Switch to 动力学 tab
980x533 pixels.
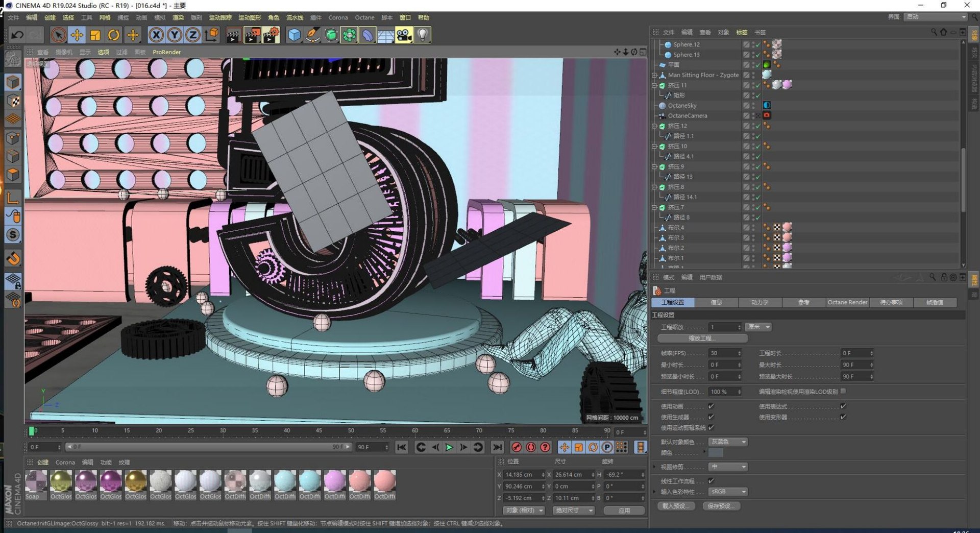[759, 302]
